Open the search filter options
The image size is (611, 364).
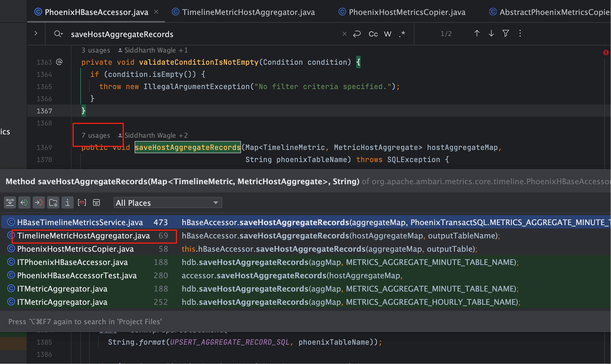tap(505, 33)
